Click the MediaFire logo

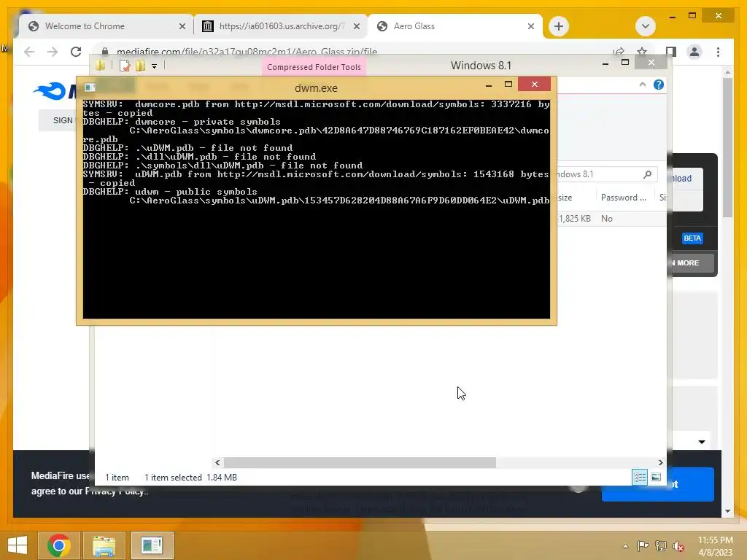55,91
